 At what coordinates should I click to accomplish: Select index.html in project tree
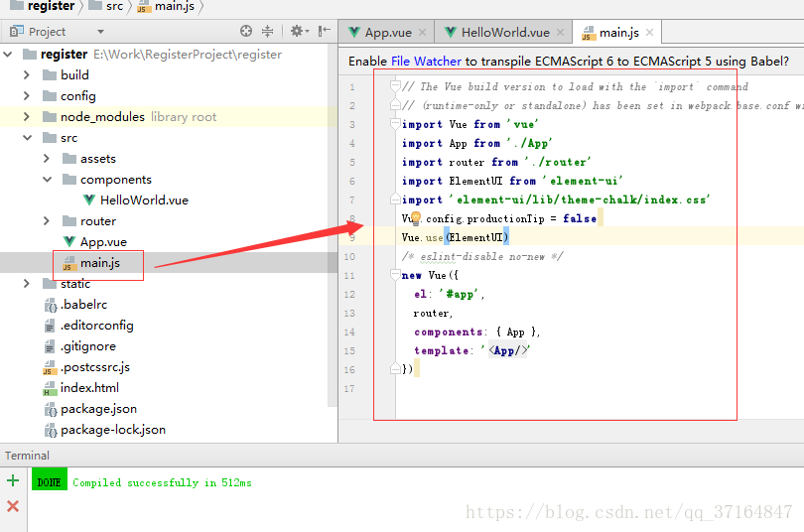tap(89, 388)
